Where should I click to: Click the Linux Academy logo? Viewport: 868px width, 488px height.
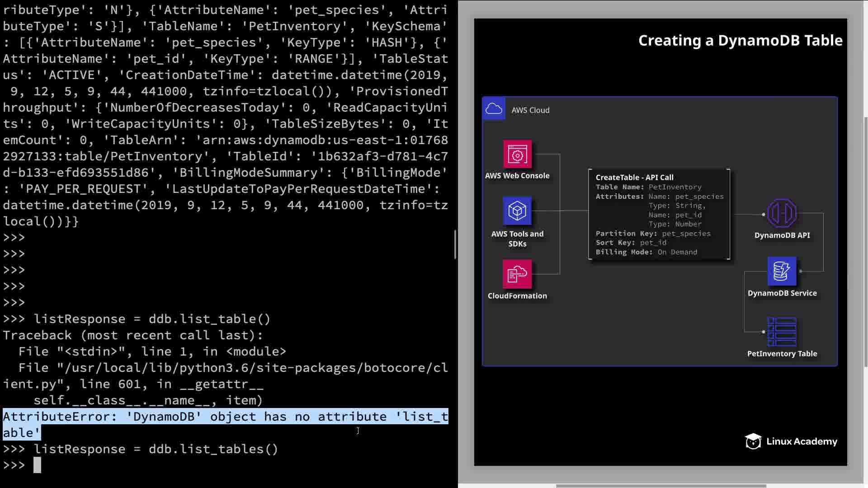click(791, 441)
